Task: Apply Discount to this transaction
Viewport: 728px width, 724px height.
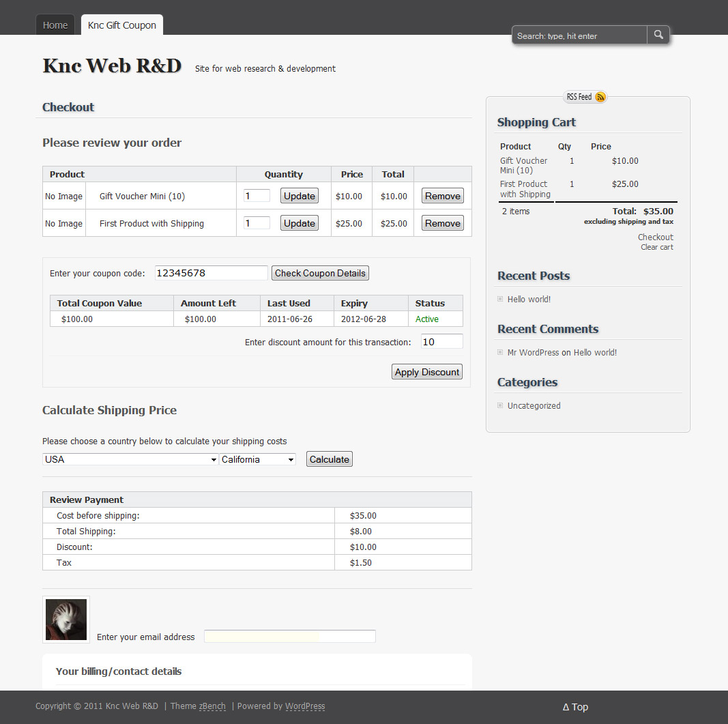Action: tap(427, 372)
